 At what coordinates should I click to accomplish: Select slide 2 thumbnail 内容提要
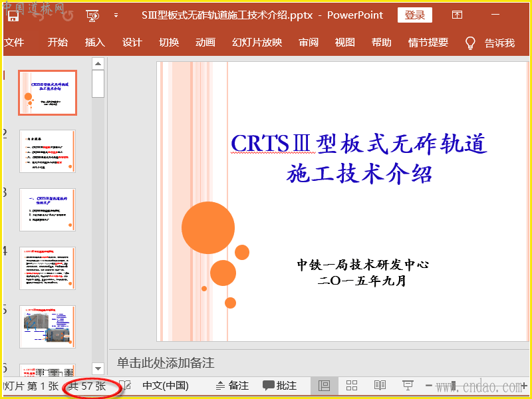[47, 152]
